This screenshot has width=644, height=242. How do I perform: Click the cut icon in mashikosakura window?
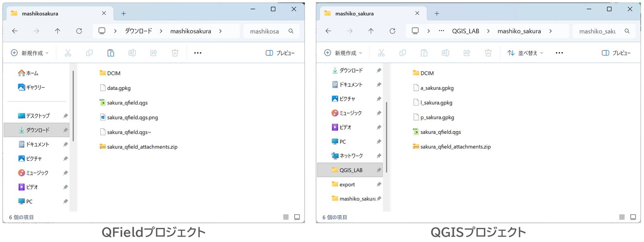[68, 53]
